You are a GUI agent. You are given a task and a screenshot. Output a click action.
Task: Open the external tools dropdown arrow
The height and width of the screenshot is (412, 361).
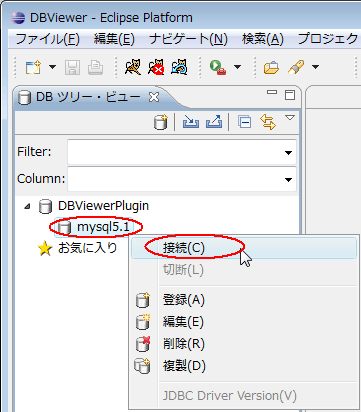[x=237, y=67]
